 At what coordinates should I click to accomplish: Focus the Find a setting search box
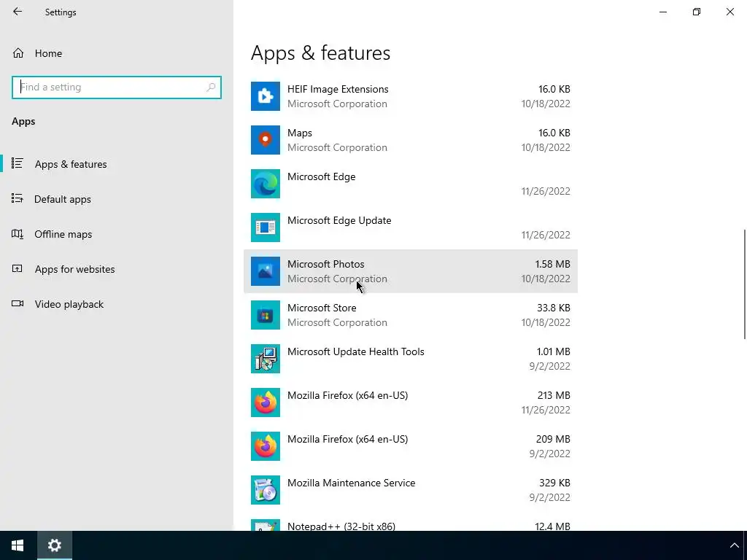point(117,87)
